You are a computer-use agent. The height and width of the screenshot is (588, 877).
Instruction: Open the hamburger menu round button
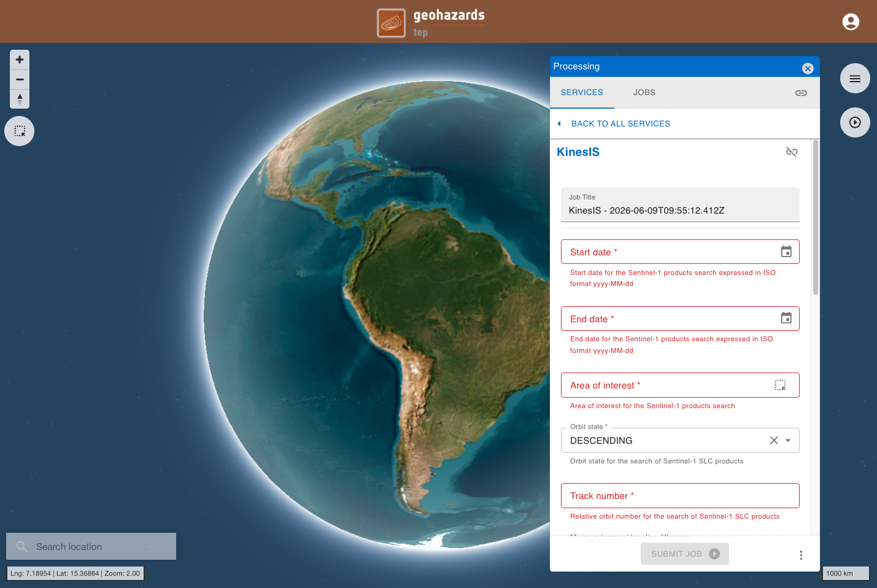click(x=855, y=79)
